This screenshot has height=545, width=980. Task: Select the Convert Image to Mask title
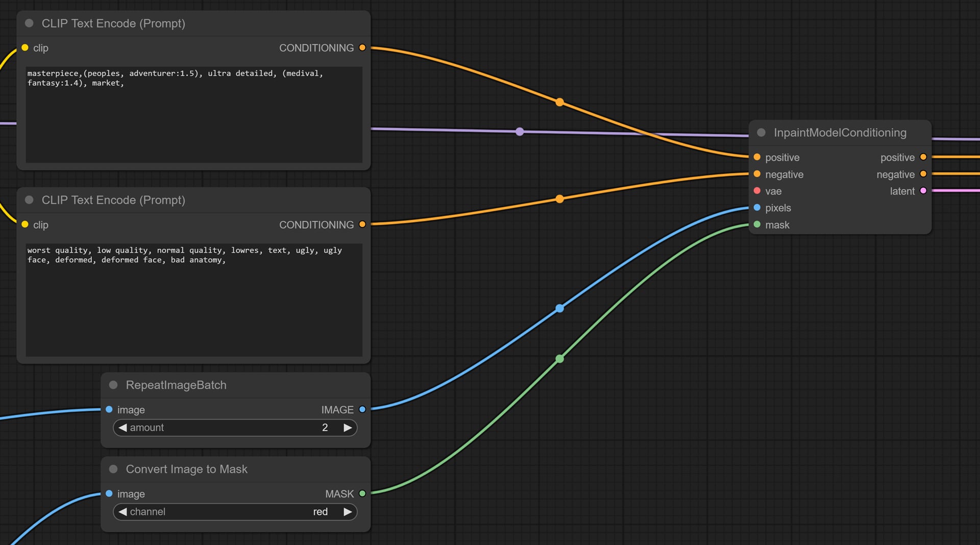(187, 469)
